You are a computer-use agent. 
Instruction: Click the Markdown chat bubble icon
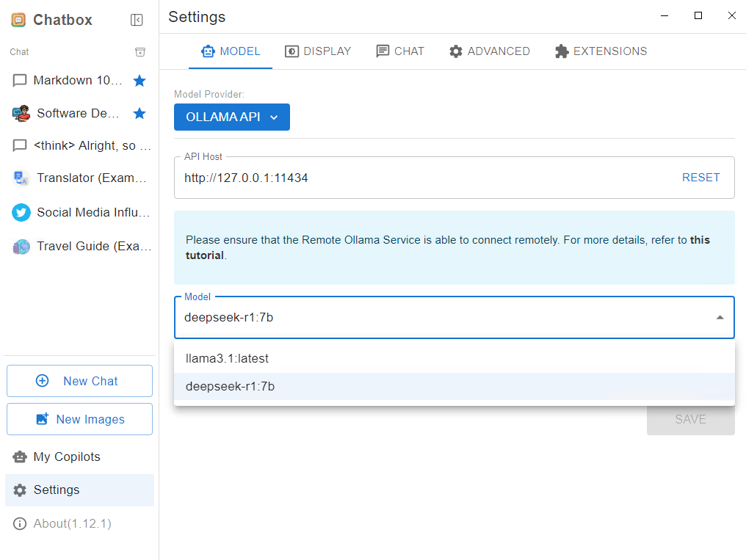tap(20, 80)
